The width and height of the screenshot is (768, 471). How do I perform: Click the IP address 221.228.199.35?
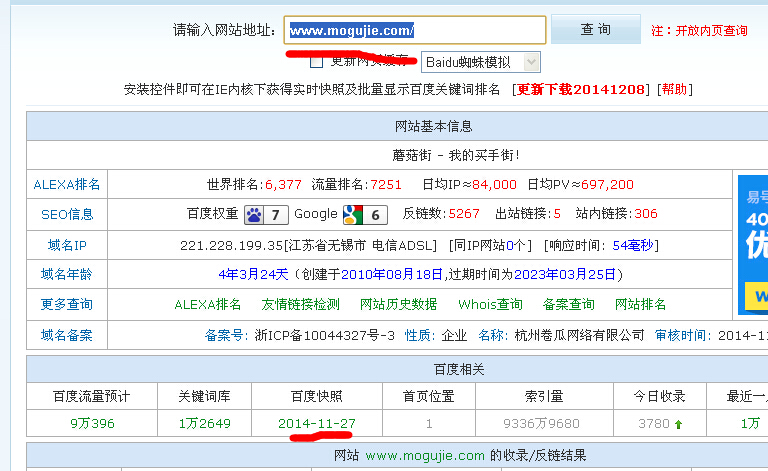tap(231, 245)
